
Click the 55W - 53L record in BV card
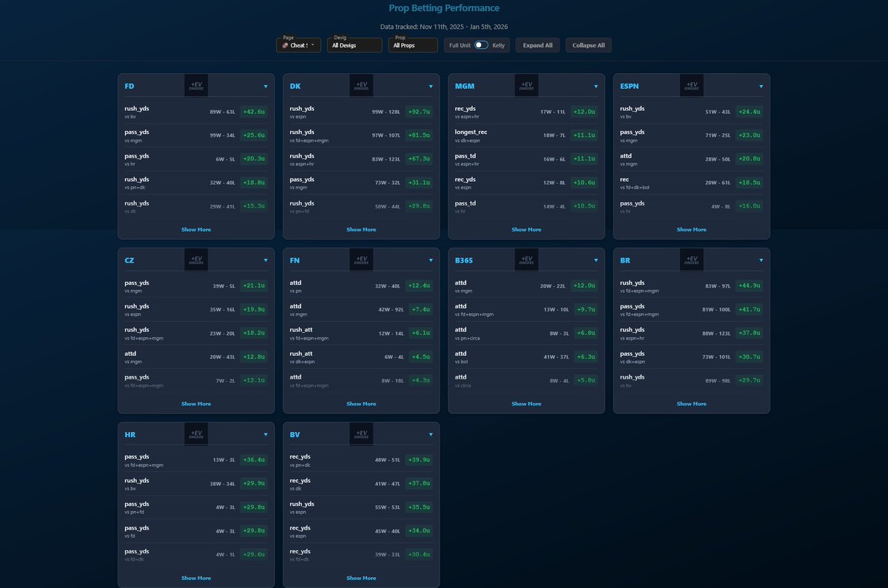click(388, 507)
